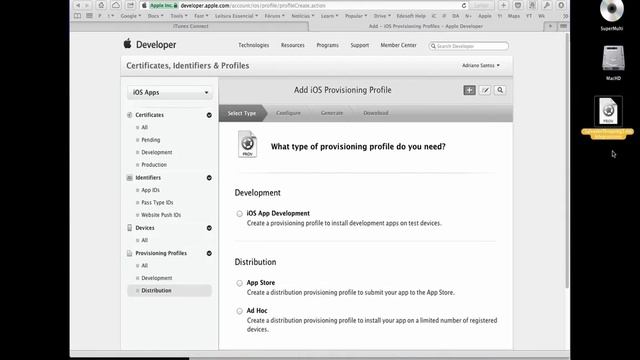640x360 pixels.
Task: Open the Adriano Santos account menu
Action: (x=481, y=65)
